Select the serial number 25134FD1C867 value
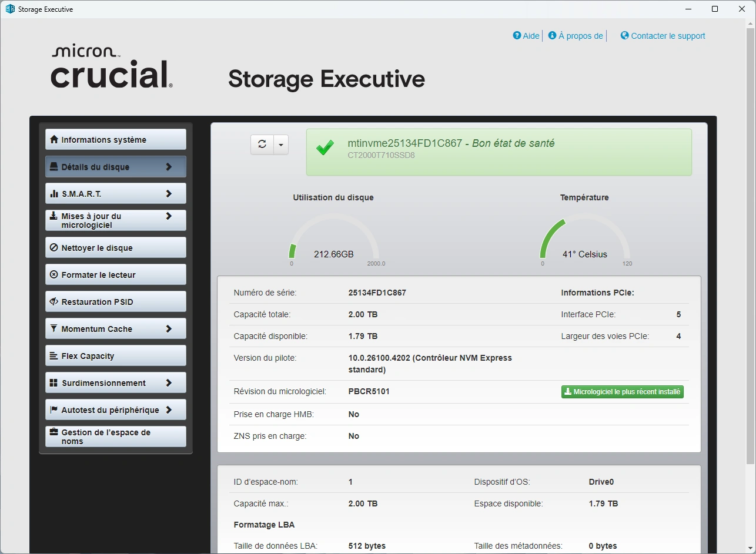This screenshot has width=756, height=554. click(x=377, y=293)
